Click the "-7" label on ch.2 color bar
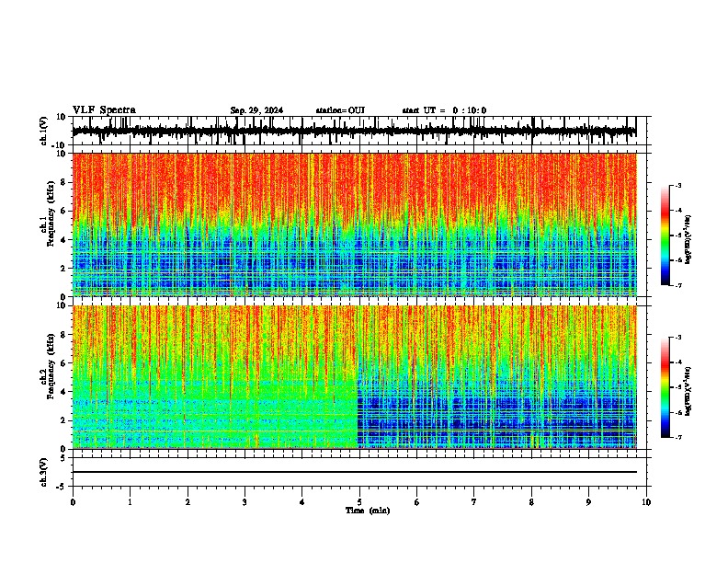Screen dimensions: 728x563 [678, 438]
